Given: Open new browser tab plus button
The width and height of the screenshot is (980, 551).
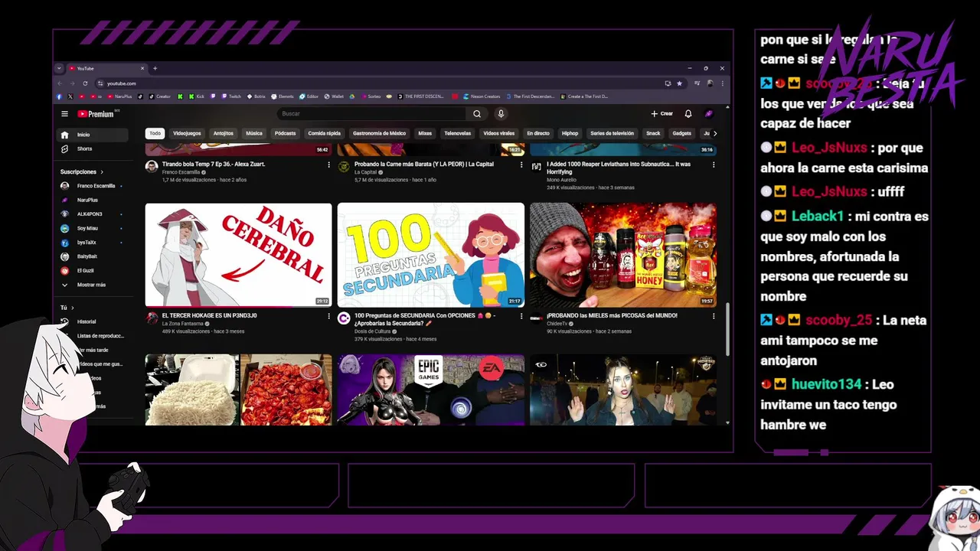Looking at the screenshot, I should (155, 68).
